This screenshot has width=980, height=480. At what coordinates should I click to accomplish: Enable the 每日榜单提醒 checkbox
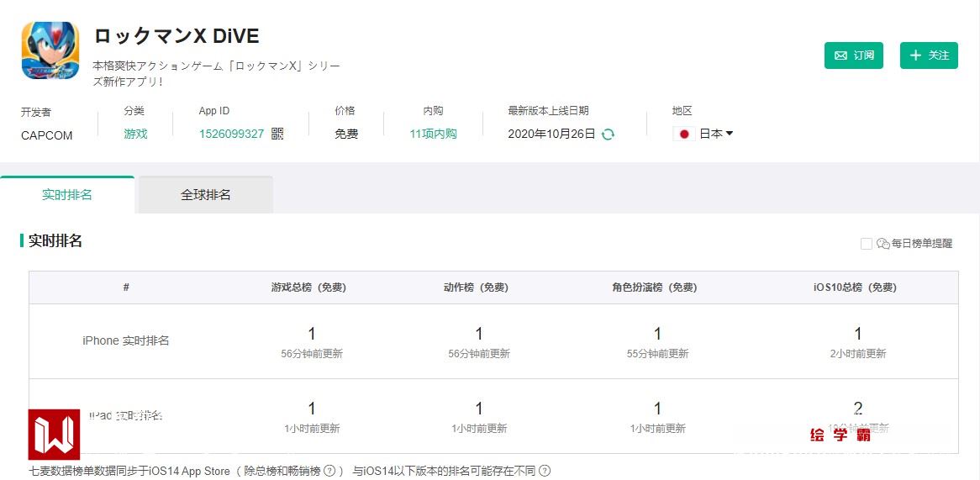tap(866, 244)
